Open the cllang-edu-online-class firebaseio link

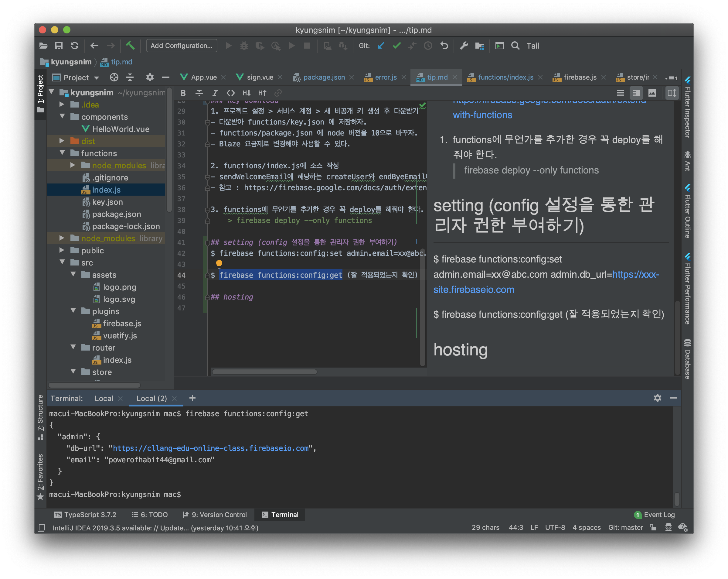click(x=210, y=448)
